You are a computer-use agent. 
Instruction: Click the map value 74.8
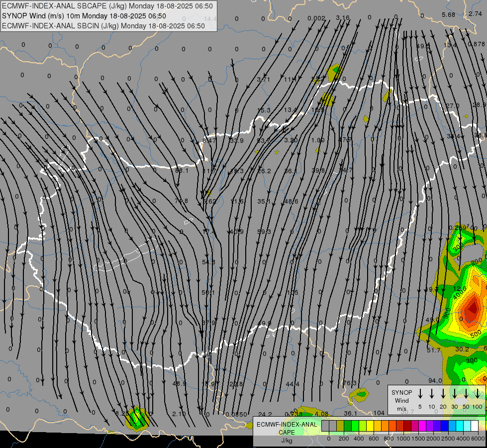click(x=182, y=201)
